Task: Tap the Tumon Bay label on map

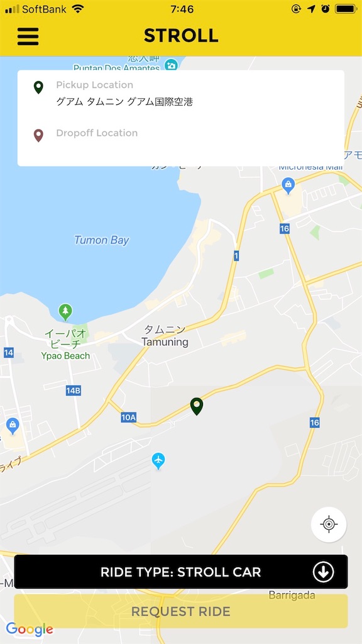Action: coord(102,240)
